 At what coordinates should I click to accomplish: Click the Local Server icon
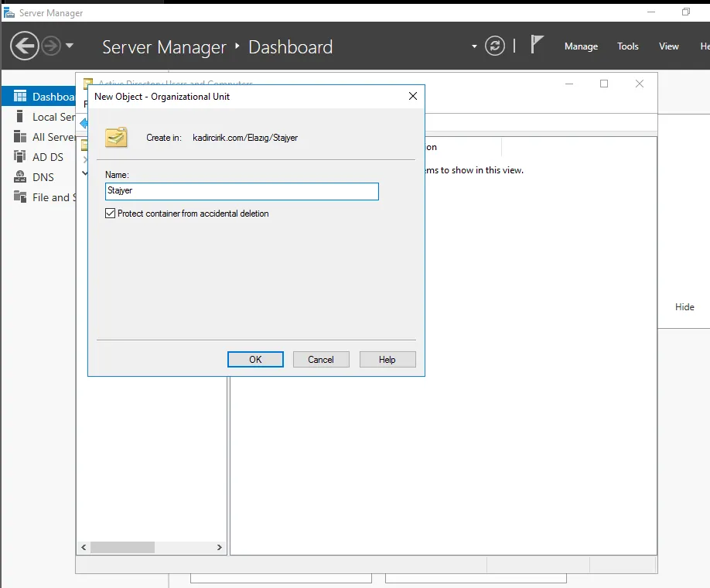[19, 116]
